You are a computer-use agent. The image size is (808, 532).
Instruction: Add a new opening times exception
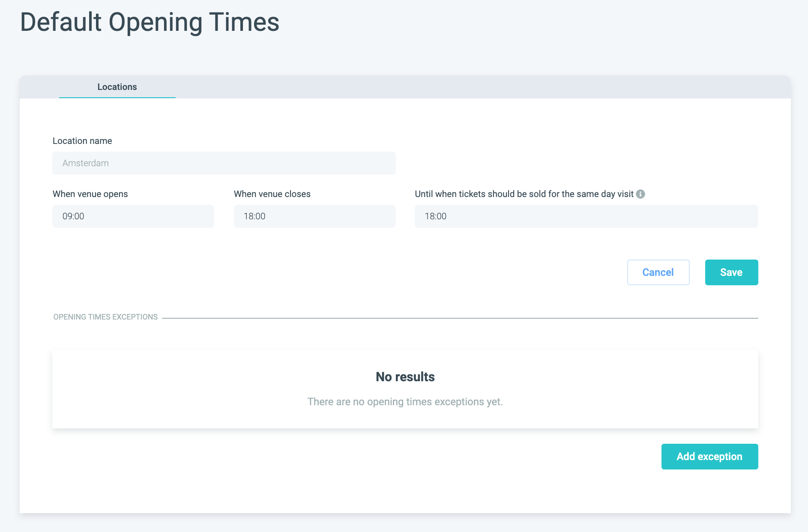[709, 457]
